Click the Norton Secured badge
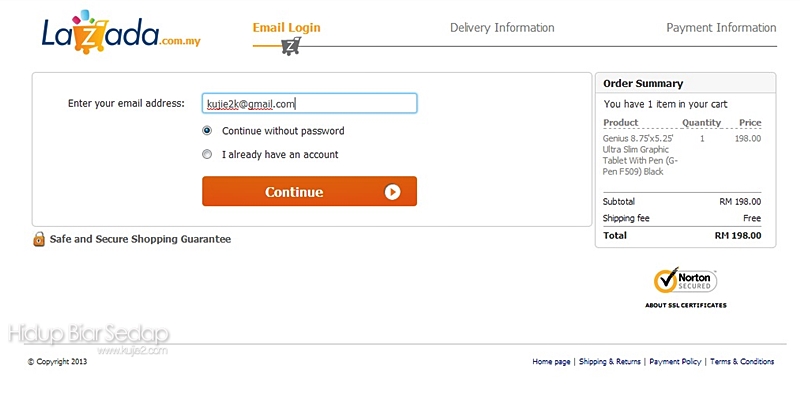The width and height of the screenshot is (800, 402). pos(685,280)
